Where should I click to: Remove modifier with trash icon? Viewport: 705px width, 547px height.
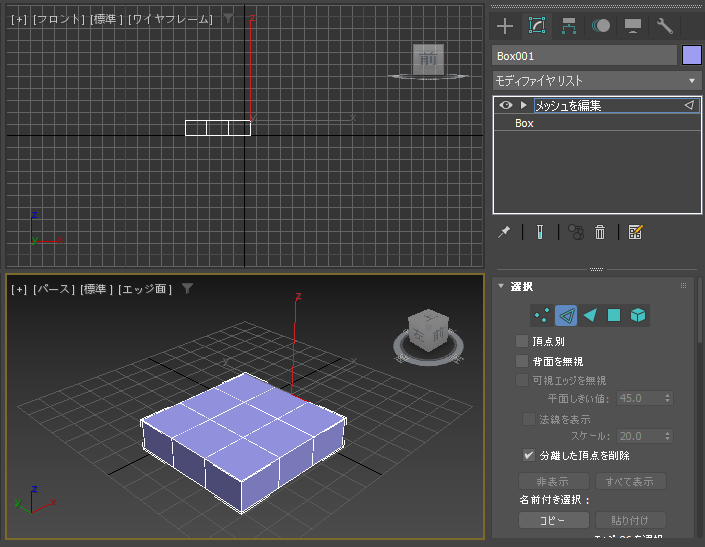coord(600,232)
